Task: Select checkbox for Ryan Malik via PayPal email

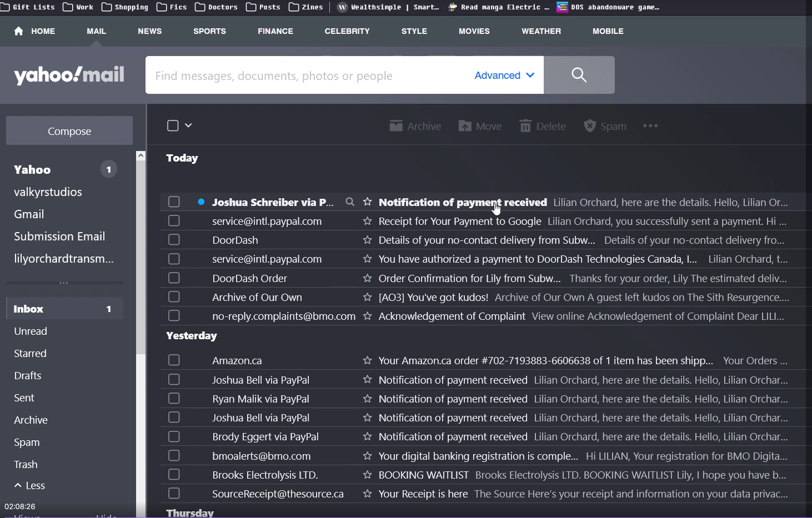Action: [174, 399]
